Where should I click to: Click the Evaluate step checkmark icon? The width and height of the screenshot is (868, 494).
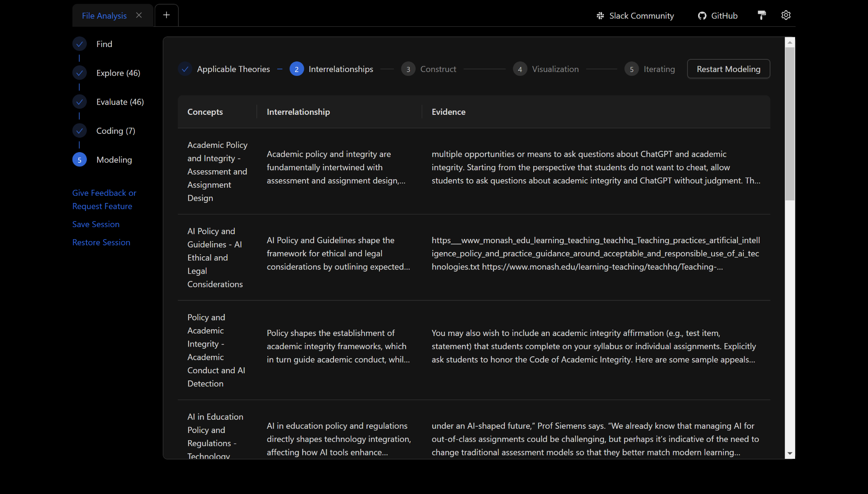[79, 102]
